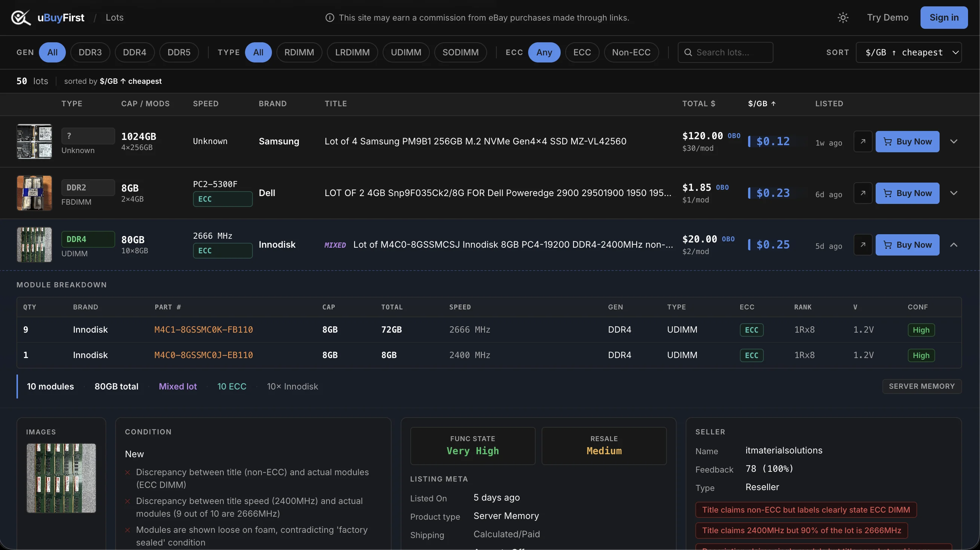980x550 pixels.
Task: Filter generation to DDR5
Action: click(x=179, y=52)
